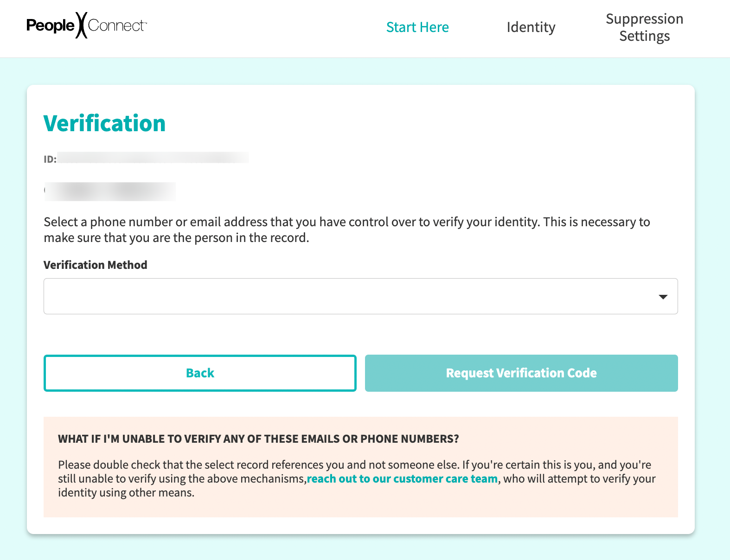Expand the Verification Method dropdown arrow

tap(663, 297)
